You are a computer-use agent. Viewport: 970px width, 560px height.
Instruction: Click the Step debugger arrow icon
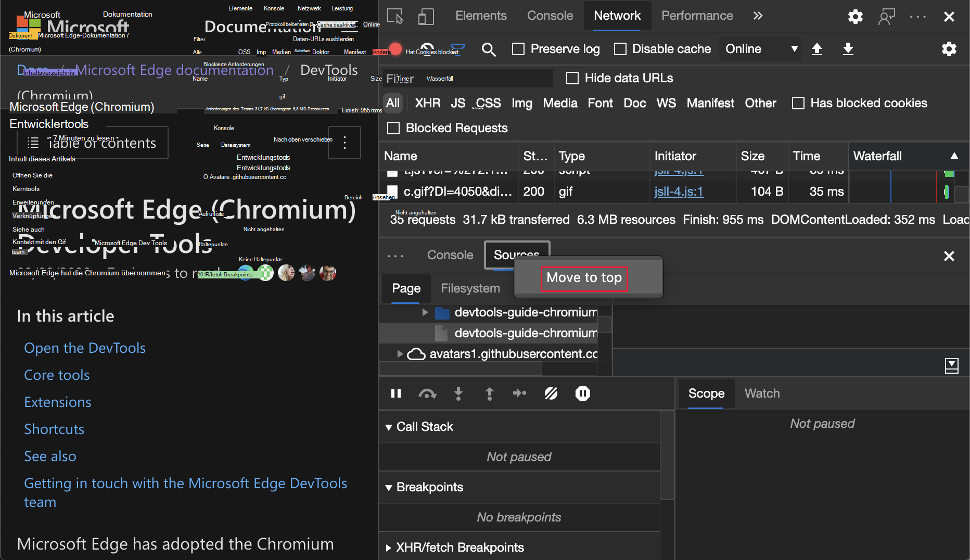click(x=520, y=393)
